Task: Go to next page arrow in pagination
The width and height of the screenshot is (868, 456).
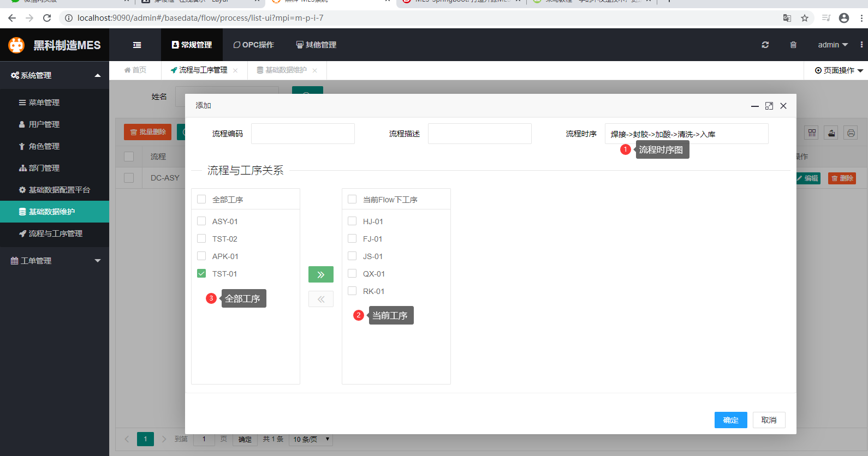Action: [164, 439]
